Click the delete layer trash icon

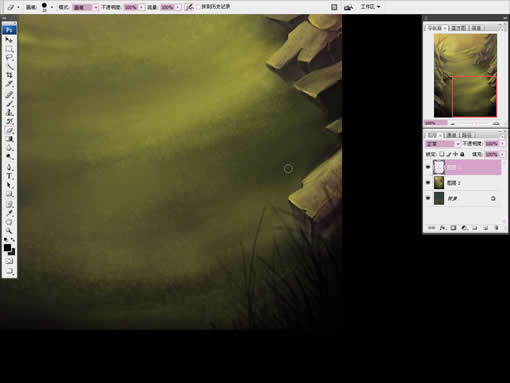pyautogui.click(x=496, y=228)
